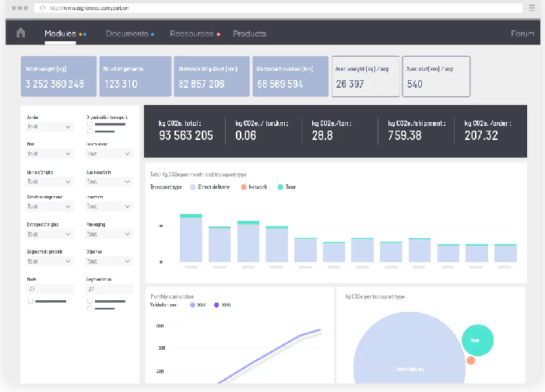The width and height of the screenshot is (545, 392).
Task: Open the browser hamburger menu
Action: [x=532, y=8]
